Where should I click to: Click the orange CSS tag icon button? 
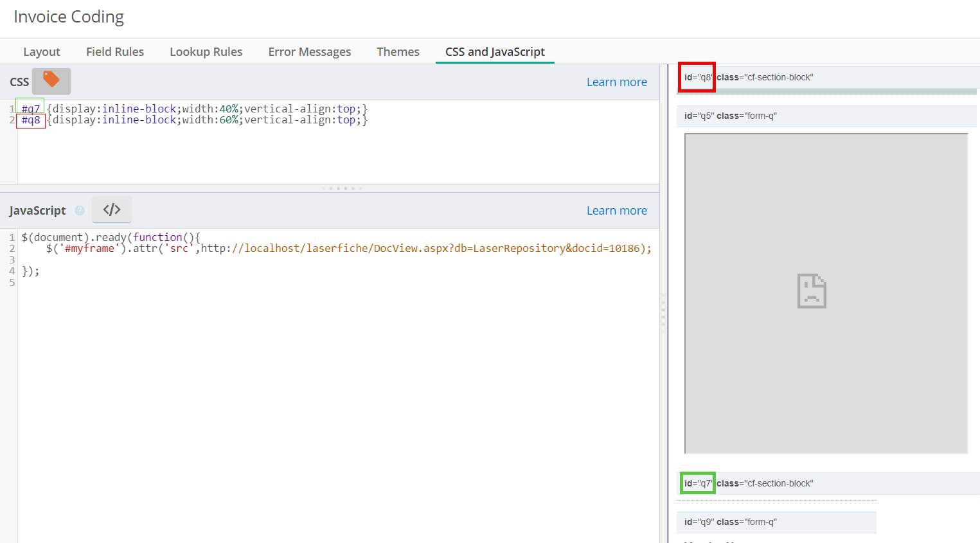tap(51, 81)
